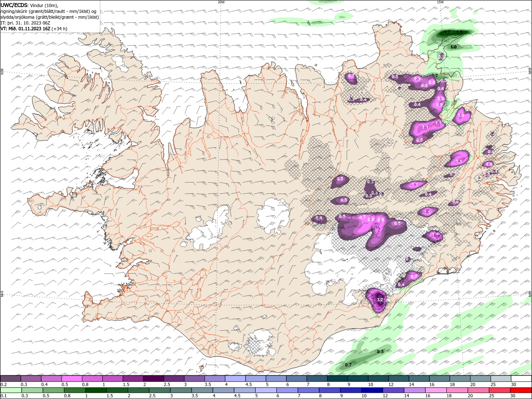
Task: Click the light pink rain swatch between 16 and 18
Action: pyautogui.click(x=436, y=390)
